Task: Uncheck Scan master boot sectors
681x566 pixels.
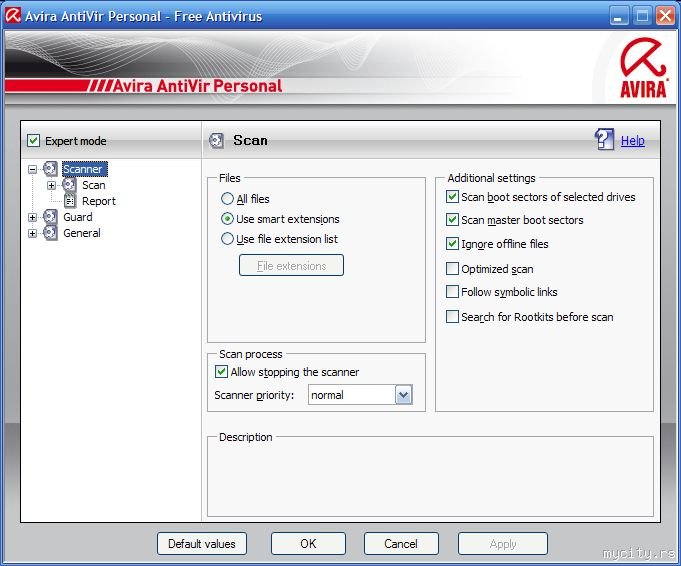Action: pos(452,219)
